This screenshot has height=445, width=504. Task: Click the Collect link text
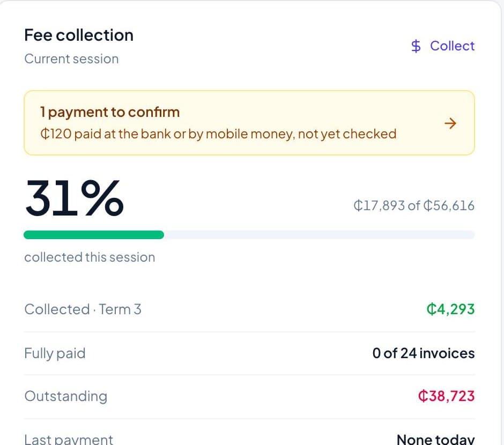(452, 46)
